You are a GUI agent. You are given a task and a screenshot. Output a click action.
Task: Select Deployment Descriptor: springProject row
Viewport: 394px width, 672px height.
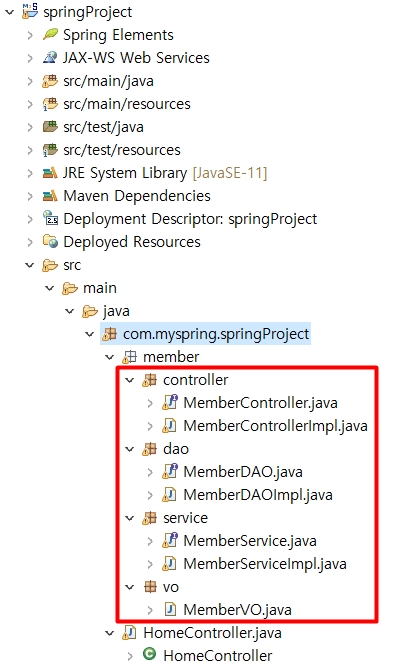[x=190, y=219]
